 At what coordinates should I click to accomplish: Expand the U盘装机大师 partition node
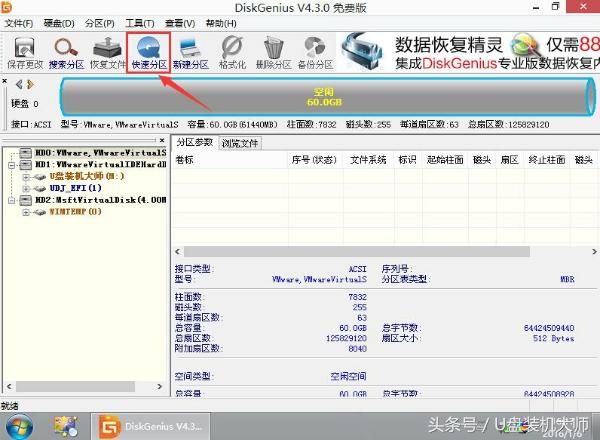pos(26,177)
